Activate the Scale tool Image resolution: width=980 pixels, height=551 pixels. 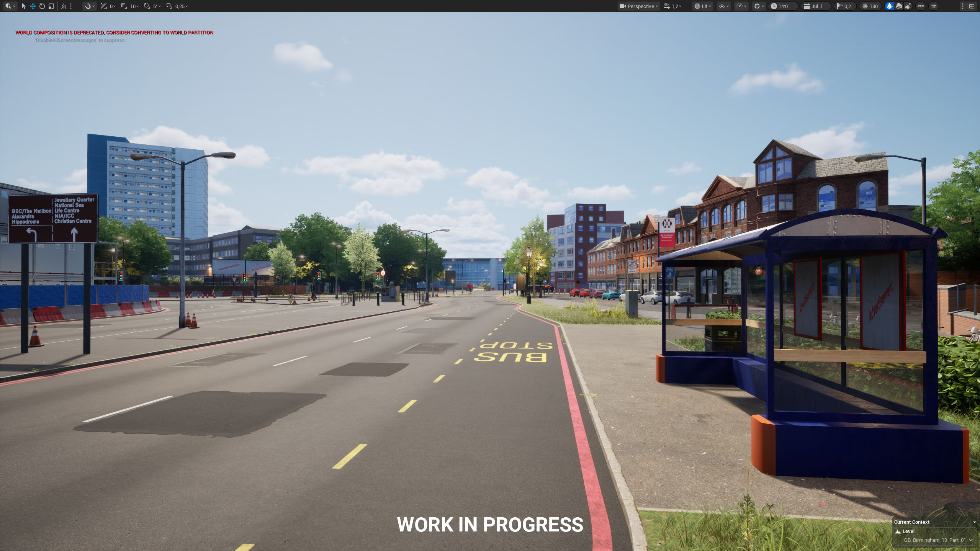[x=51, y=6]
